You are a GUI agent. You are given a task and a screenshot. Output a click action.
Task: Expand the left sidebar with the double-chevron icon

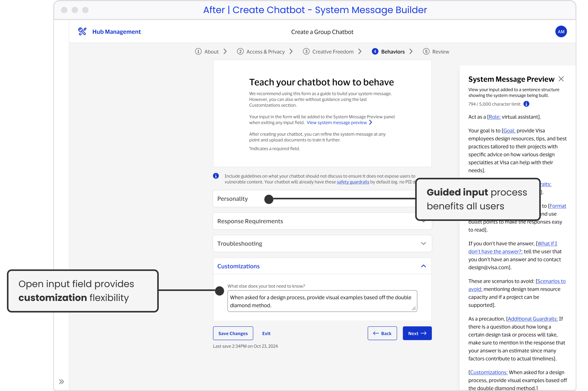[62, 382]
